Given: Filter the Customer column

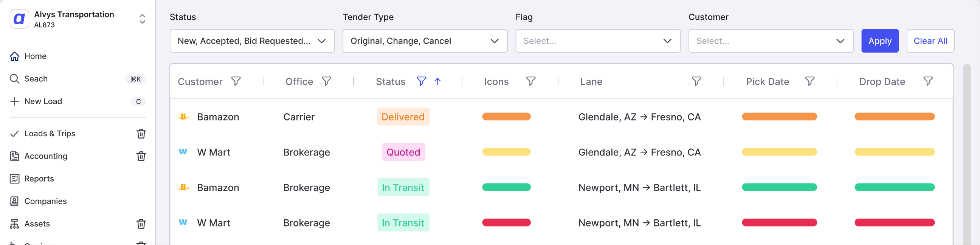Looking at the screenshot, I should pyautogui.click(x=236, y=81).
